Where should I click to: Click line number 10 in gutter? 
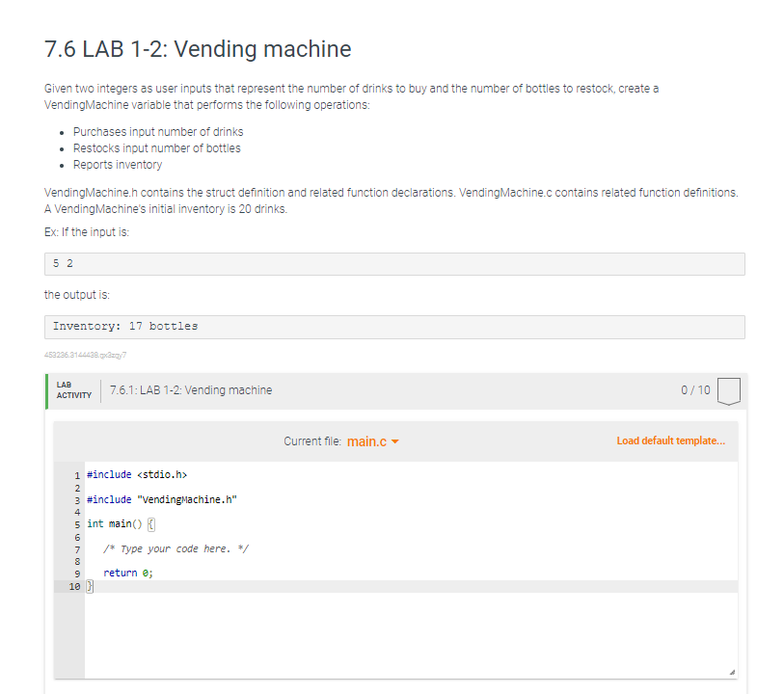(74, 587)
